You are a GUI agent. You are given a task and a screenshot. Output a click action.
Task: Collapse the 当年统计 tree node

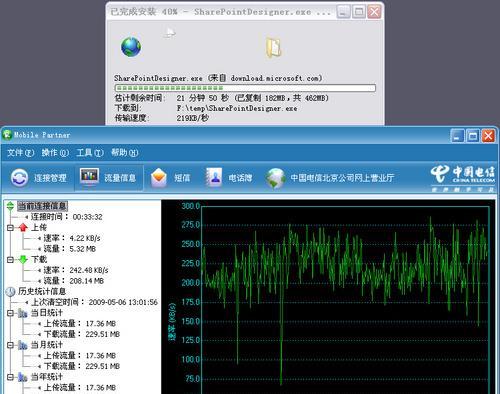click(x=10, y=377)
